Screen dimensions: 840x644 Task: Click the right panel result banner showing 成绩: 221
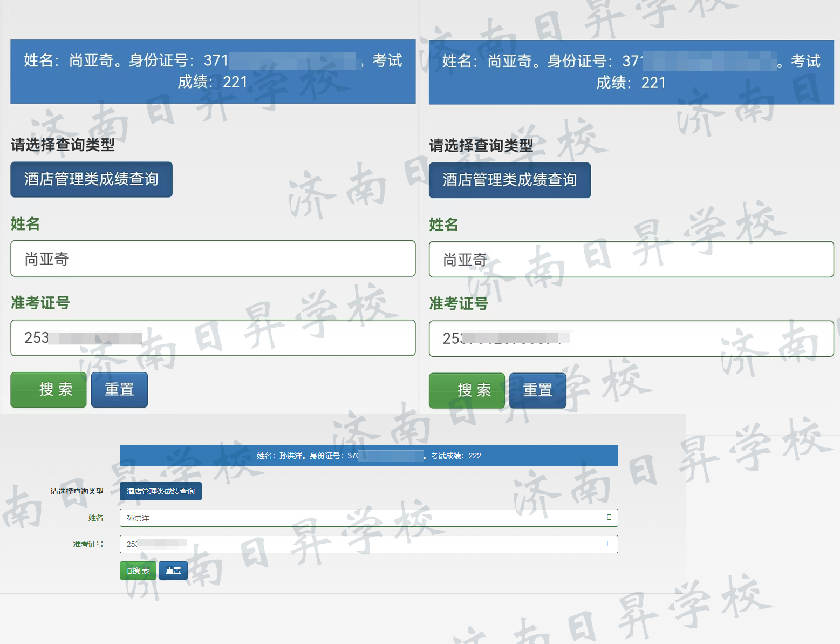click(631, 72)
